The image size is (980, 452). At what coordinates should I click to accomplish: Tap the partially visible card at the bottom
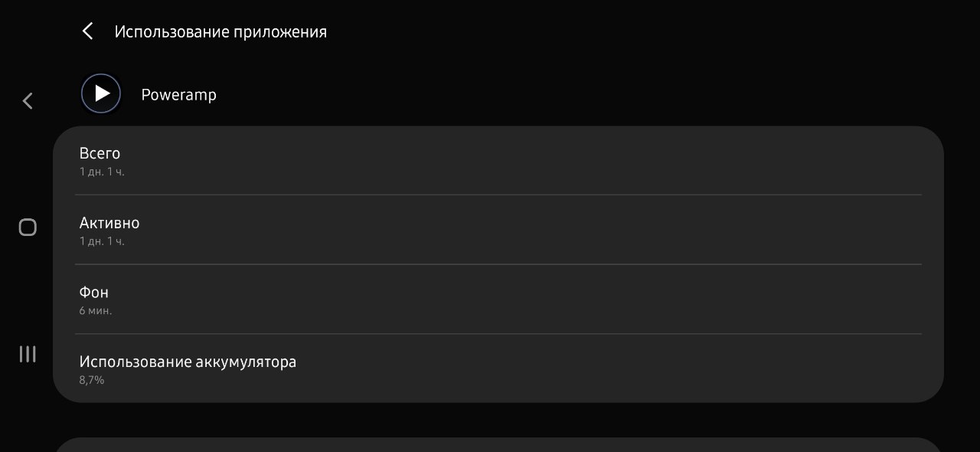coord(498,445)
